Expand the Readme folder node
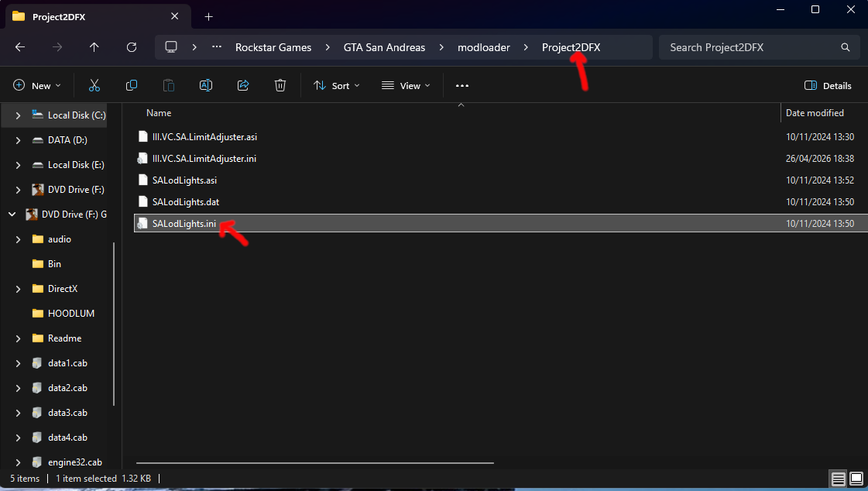The image size is (868, 491). point(18,338)
